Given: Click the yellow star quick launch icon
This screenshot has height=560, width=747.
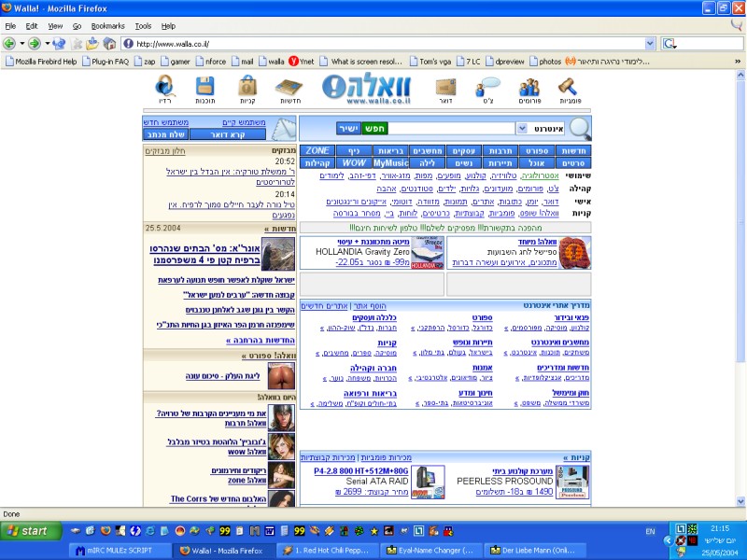Looking at the screenshot, I should 374,530.
